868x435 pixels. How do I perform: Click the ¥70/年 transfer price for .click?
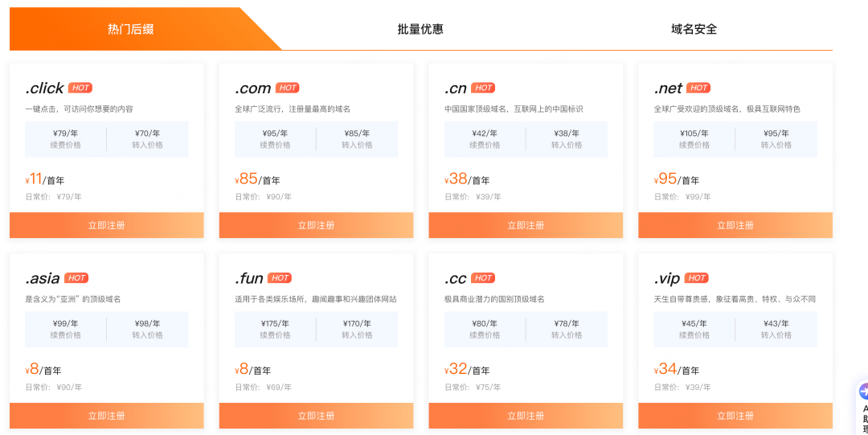[147, 133]
